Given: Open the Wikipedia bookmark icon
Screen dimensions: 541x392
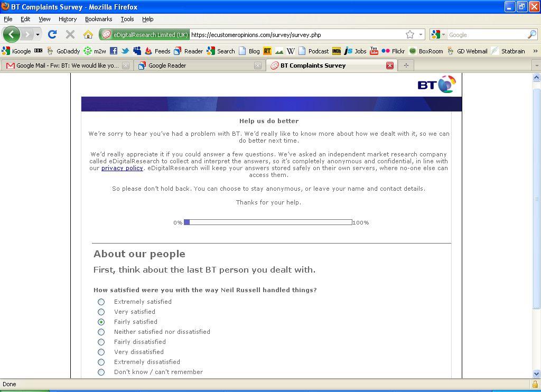Looking at the screenshot, I should click(291, 51).
